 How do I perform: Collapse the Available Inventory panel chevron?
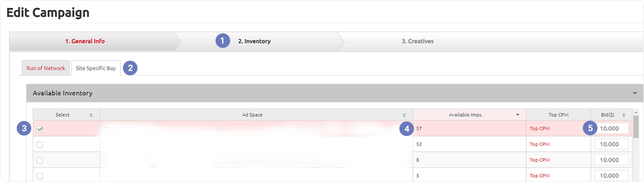point(635,93)
